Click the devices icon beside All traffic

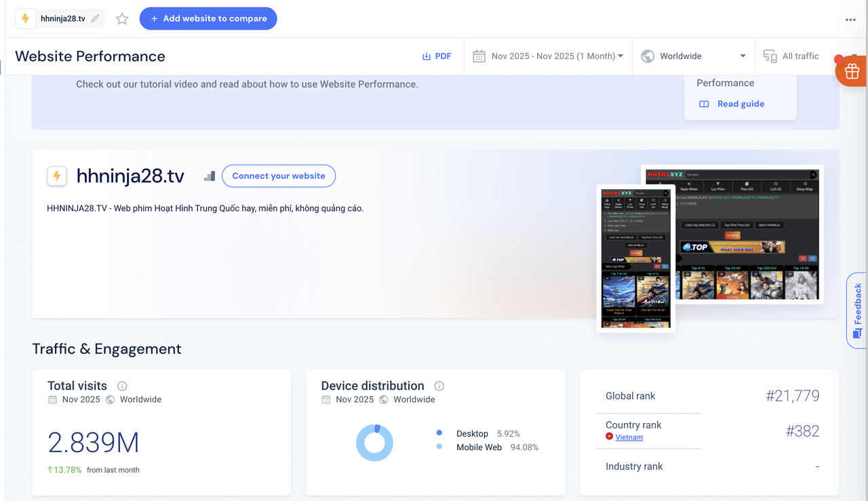coord(770,56)
